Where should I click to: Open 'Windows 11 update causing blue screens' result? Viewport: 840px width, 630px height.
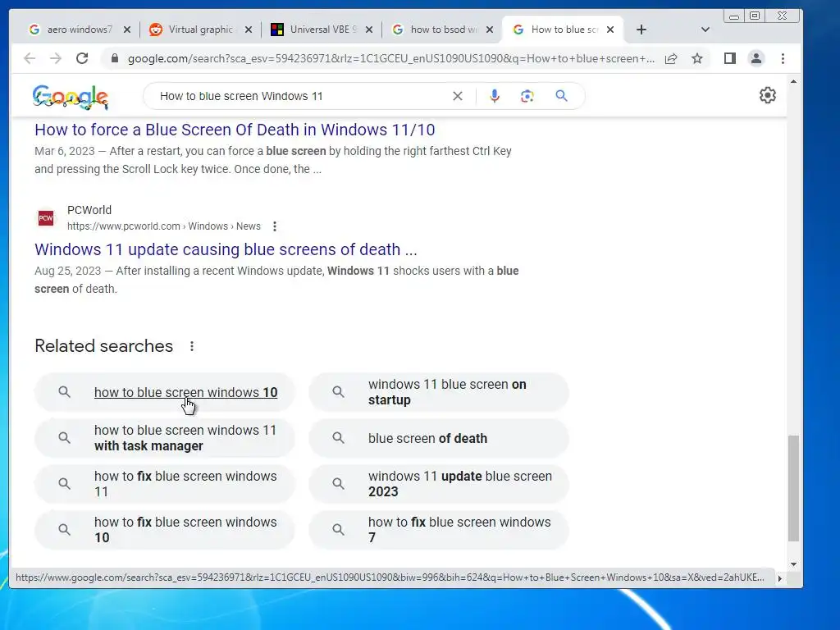[x=226, y=249]
